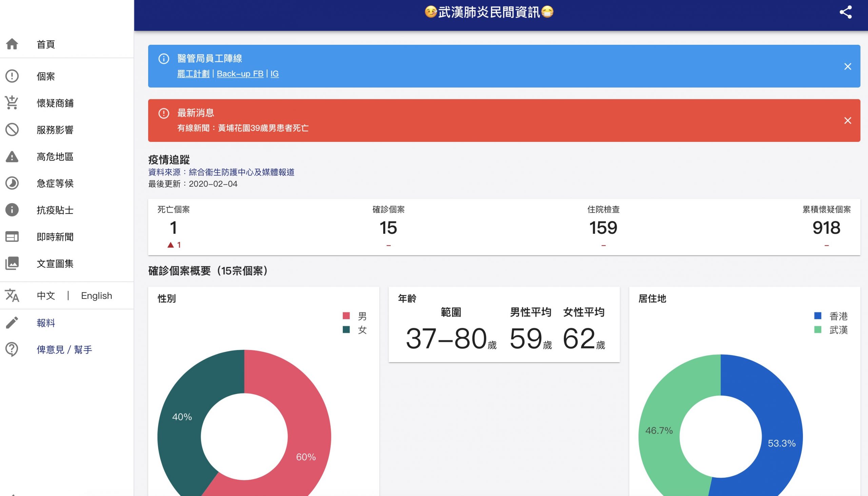868x496 pixels.
Task: Click the clock icon for 急症等候
Action: point(12,183)
